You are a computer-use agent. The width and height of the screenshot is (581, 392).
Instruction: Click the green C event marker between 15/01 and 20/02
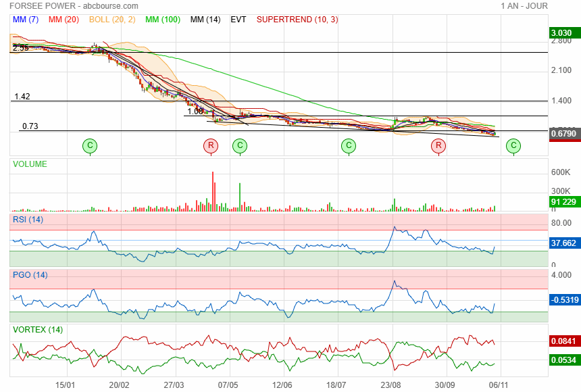90,146
